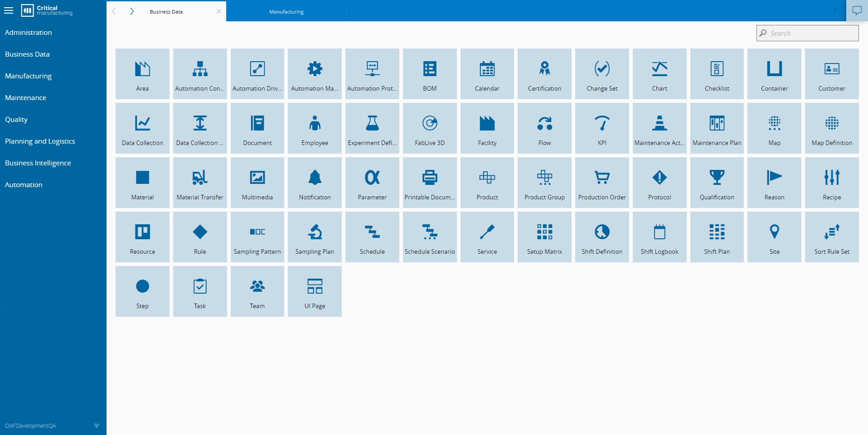Open the Shift Logbook tile
The height and width of the screenshot is (435, 868).
659,237
